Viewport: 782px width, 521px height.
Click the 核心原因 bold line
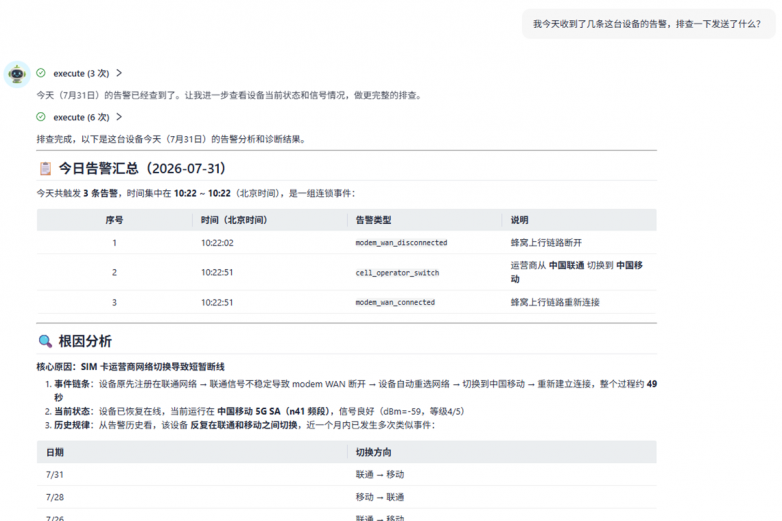131,367
